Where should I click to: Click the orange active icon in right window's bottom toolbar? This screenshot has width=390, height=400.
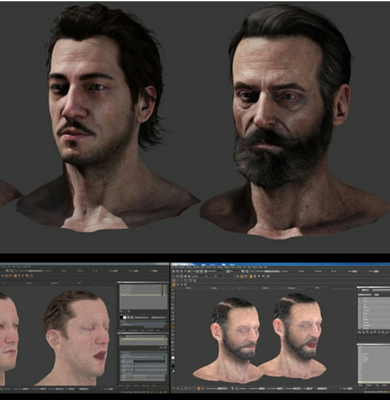point(198,388)
